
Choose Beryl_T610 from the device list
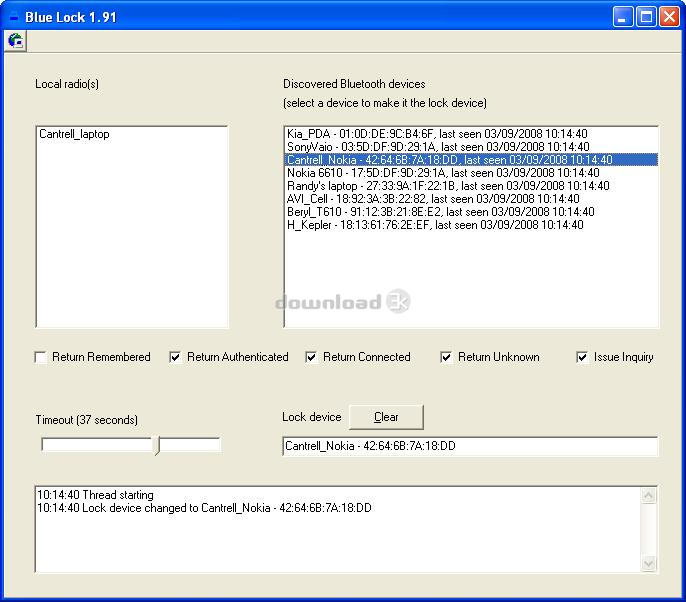pyautogui.click(x=440, y=212)
